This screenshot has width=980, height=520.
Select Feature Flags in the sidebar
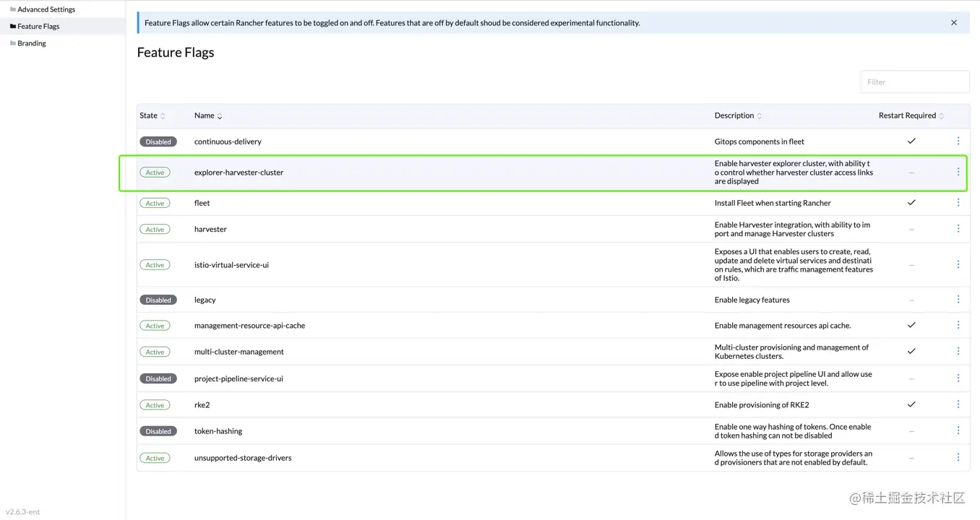pos(38,26)
